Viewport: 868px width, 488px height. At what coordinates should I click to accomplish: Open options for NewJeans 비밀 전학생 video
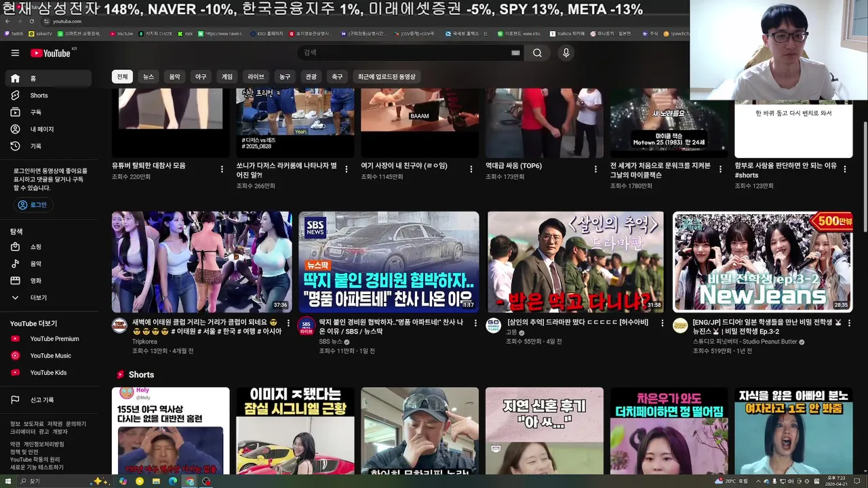(849, 323)
